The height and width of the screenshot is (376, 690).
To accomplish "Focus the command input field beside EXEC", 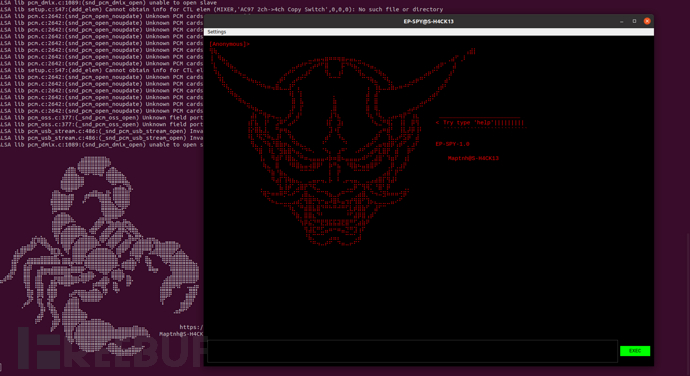I will click(x=412, y=351).
